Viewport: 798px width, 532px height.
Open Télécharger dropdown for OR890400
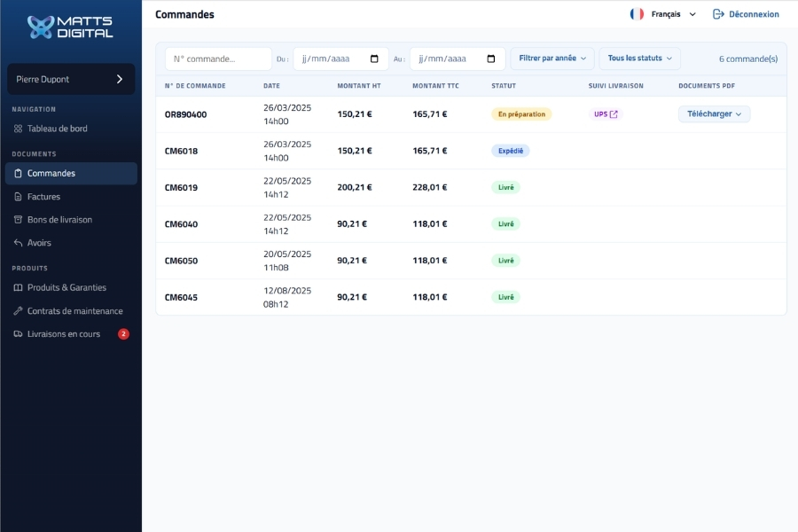click(714, 114)
